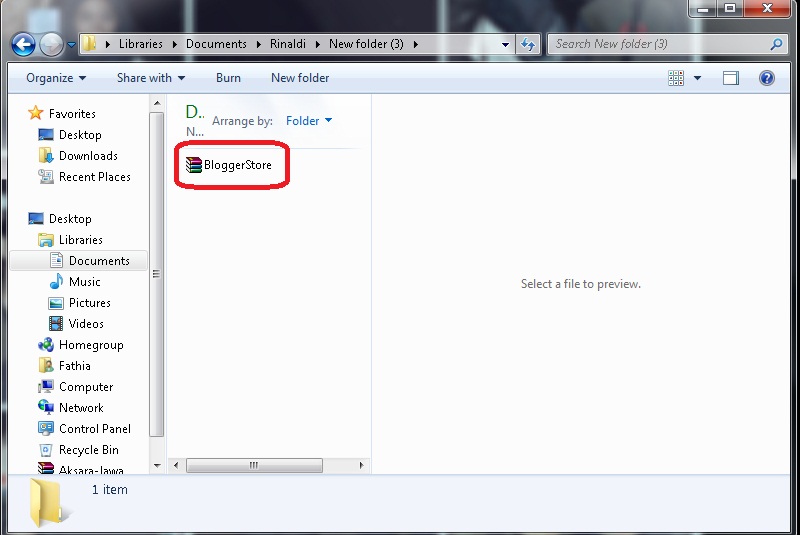Image resolution: width=800 pixels, height=535 pixels.
Task: Open Help with the question mark icon
Action: (x=766, y=78)
